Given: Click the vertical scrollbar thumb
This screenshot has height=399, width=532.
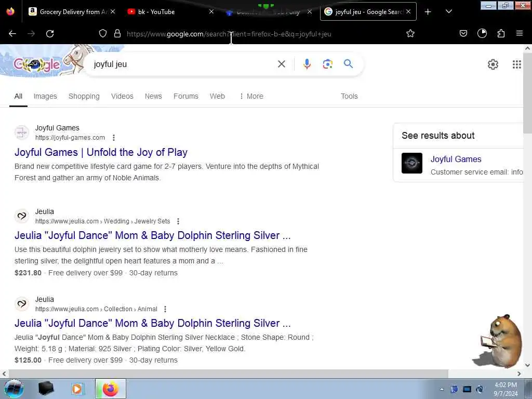Looking at the screenshot, I should (528, 94).
